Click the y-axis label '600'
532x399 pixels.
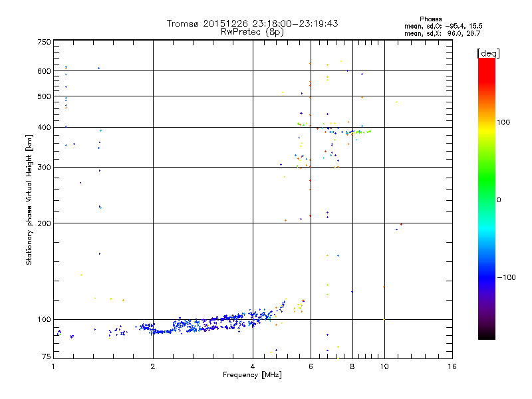click(45, 71)
